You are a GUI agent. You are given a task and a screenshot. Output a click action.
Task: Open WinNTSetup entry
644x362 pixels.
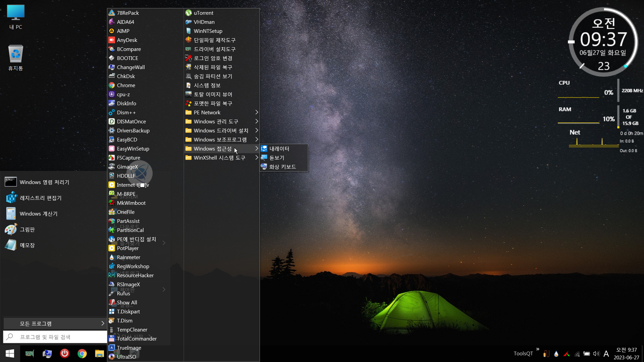pyautogui.click(x=222, y=31)
